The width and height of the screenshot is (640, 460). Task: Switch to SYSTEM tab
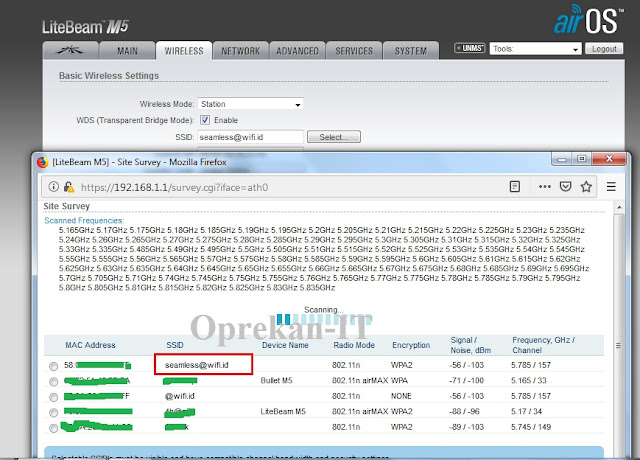pos(411,51)
